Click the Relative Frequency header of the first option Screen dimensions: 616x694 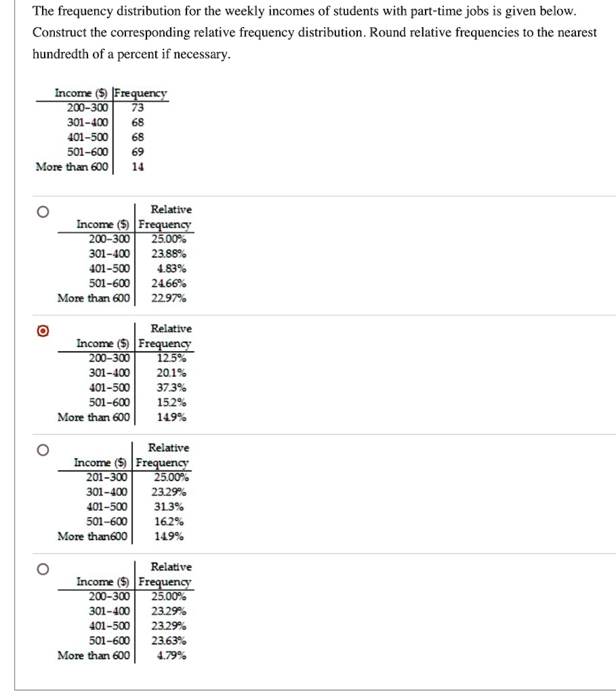pos(169,216)
